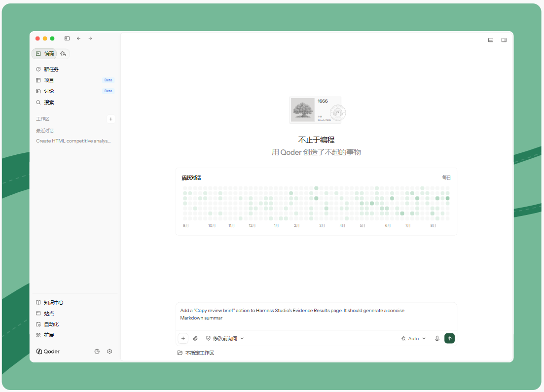Send the prompt with the green arrow button

tap(450, 339)
